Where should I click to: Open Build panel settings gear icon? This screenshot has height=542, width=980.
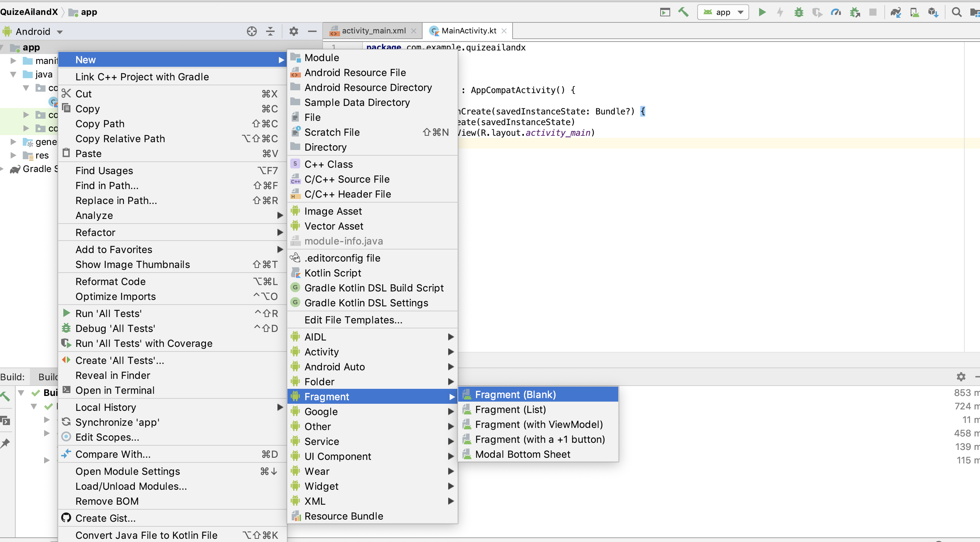coord(961,376)
